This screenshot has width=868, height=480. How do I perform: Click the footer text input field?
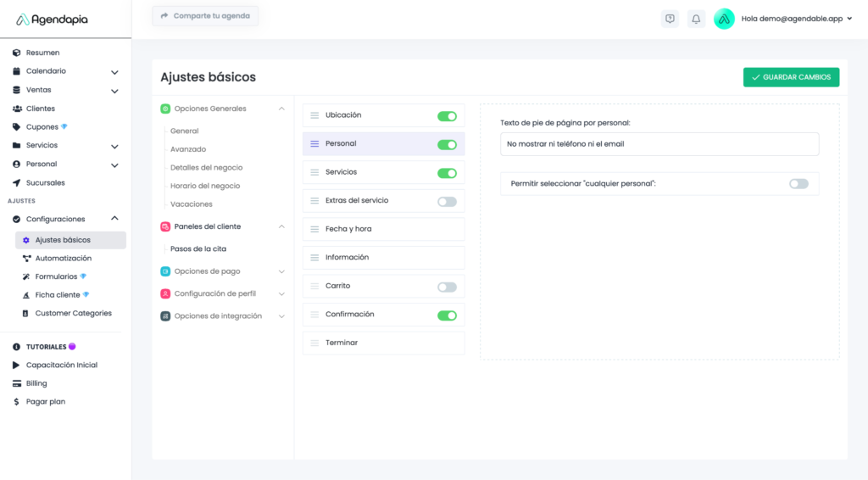(659, 144)
